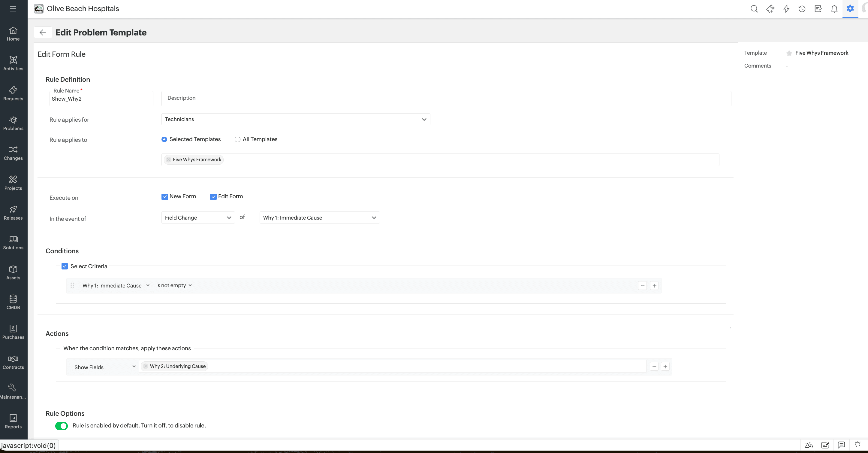
Task: Open the Technicians dropdown
Action: pos(296,119)
